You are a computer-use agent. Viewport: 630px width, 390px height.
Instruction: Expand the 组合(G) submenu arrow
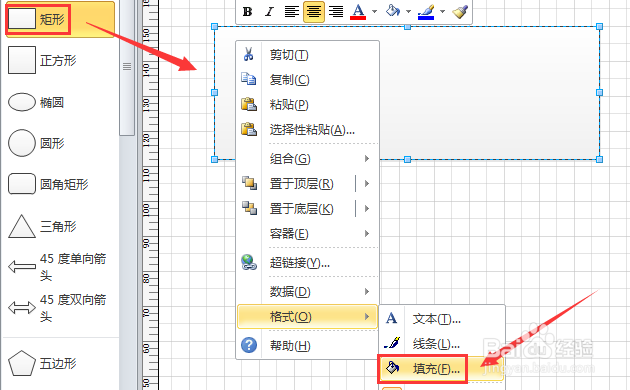click(367, 159)
